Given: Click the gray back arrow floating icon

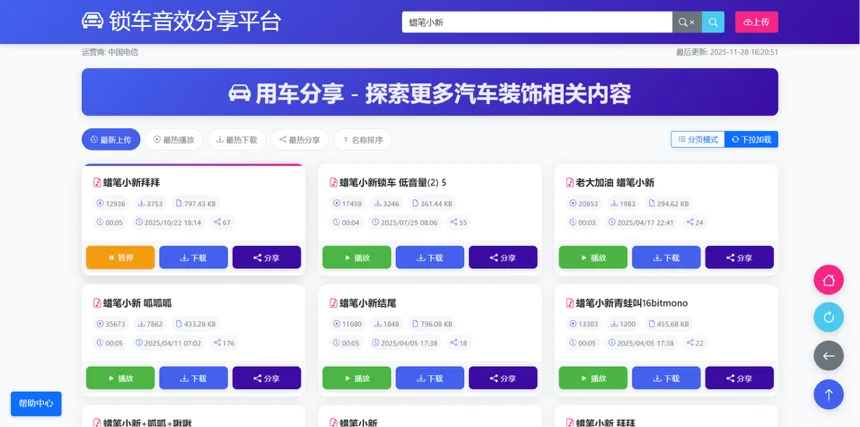Looking at the screenshot, I should click(x=828, y=356).
